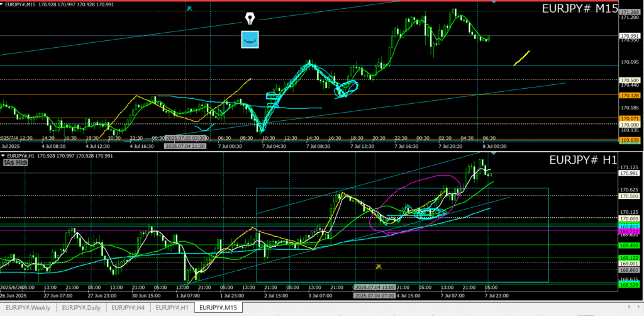Open the EURJPY#,H1 chart tab
644x316 pixels.
(x=172, y=308)
